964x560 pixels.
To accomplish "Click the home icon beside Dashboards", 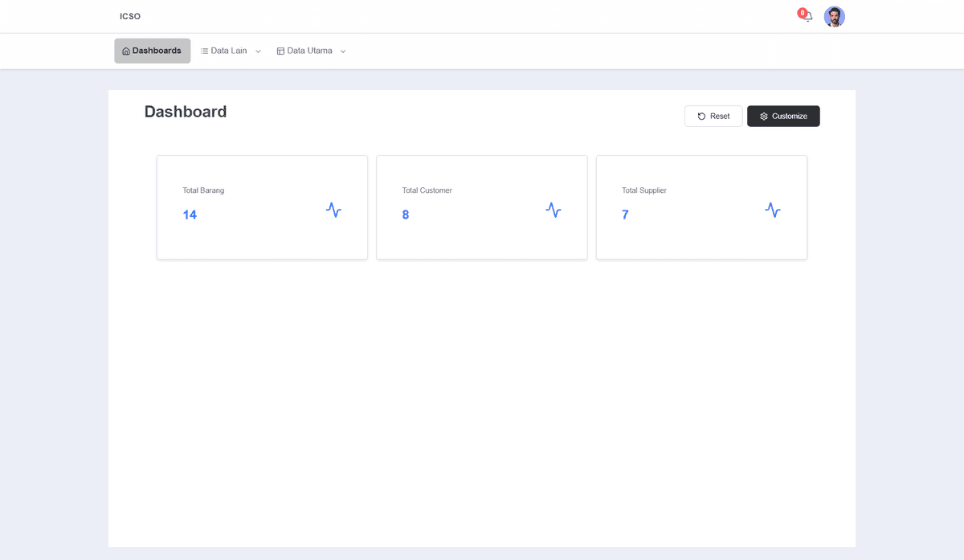I will [126, 51].
